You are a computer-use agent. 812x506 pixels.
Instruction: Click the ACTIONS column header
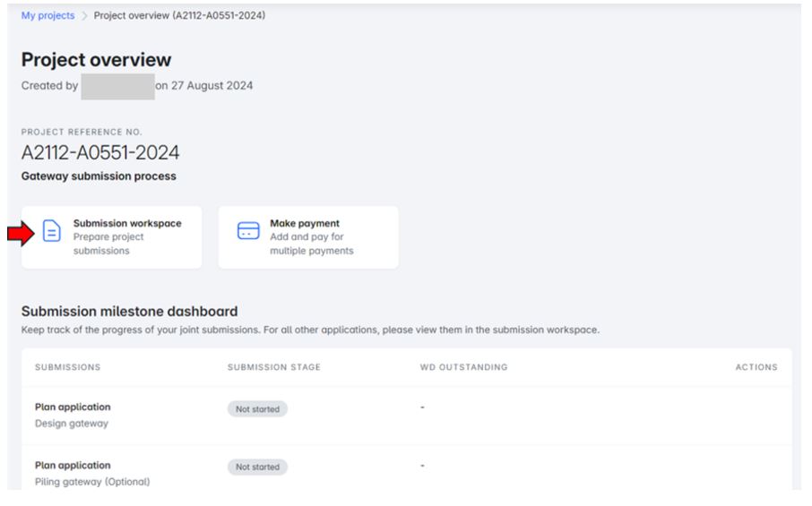click(756, 367)
